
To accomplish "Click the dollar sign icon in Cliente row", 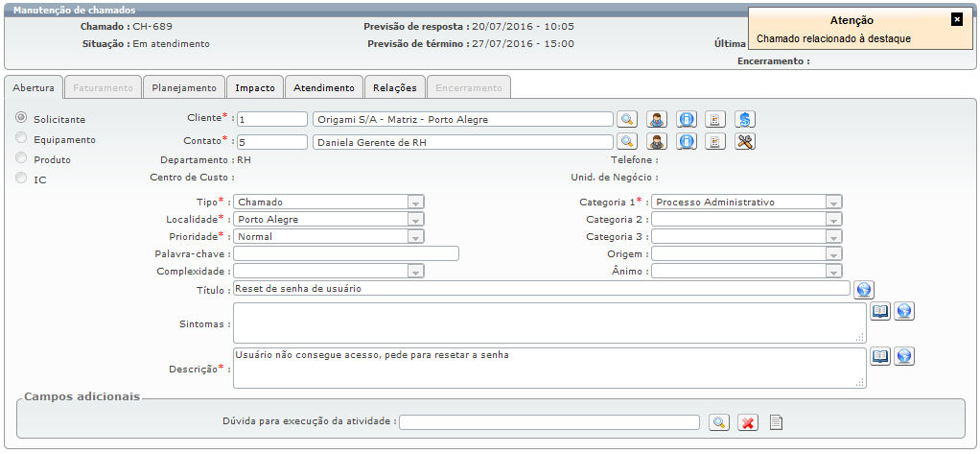I will 746,119.
